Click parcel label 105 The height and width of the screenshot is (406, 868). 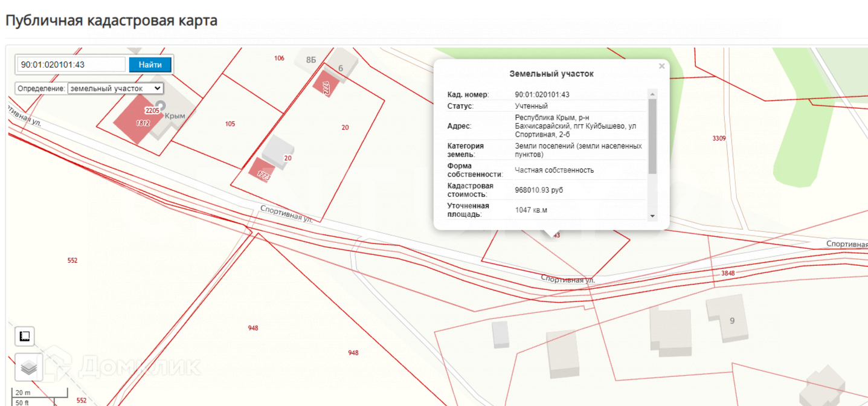pos(230,124)
